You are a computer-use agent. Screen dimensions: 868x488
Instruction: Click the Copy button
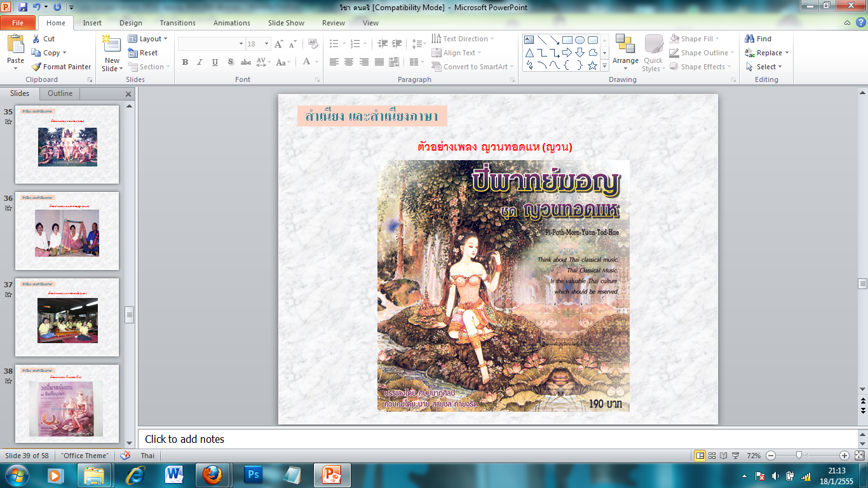click(49, 53)
